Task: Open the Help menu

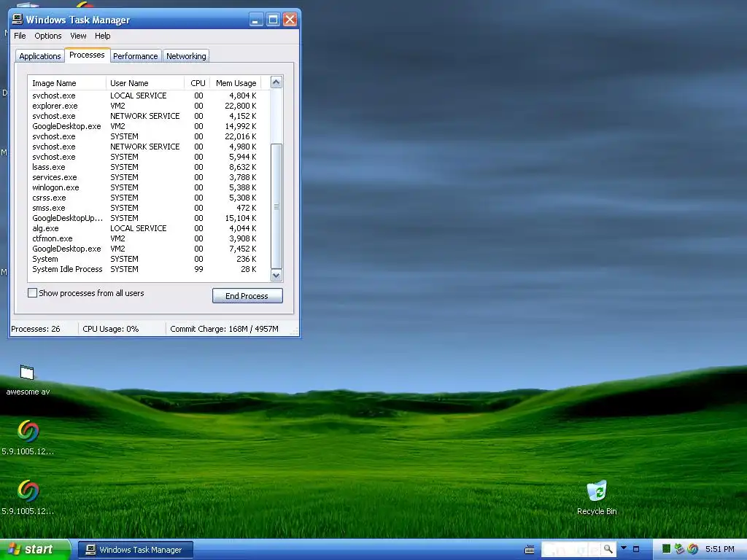Action: click(102, 36)
